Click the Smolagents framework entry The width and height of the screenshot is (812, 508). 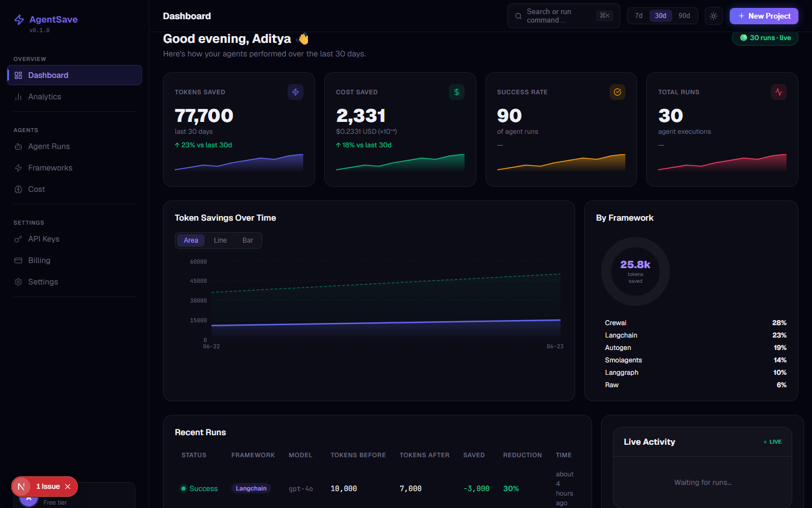696,360
